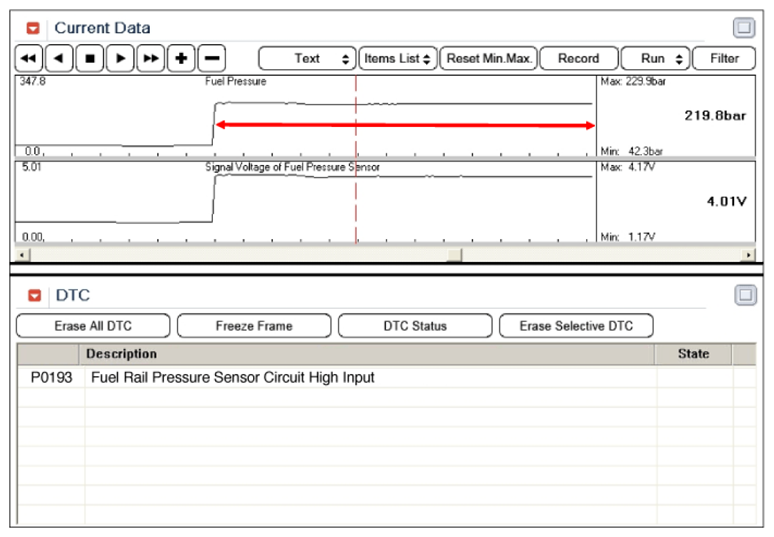Maximize the Current Data panel
The image size is (774, 537).
click(745, 28)
